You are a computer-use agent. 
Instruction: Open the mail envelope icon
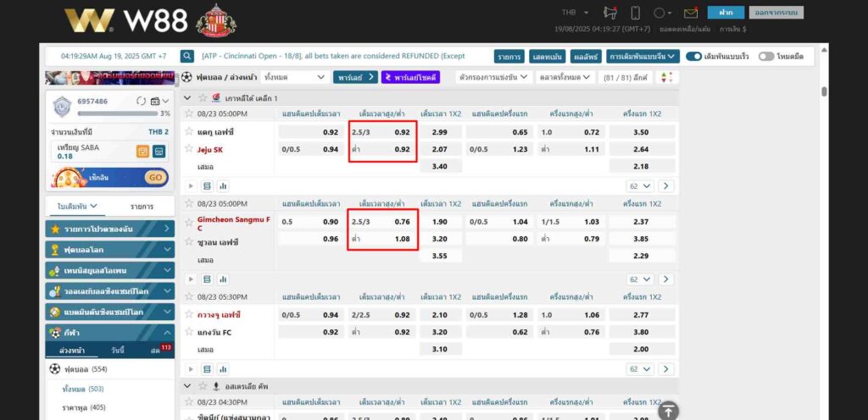click(690, 13)
